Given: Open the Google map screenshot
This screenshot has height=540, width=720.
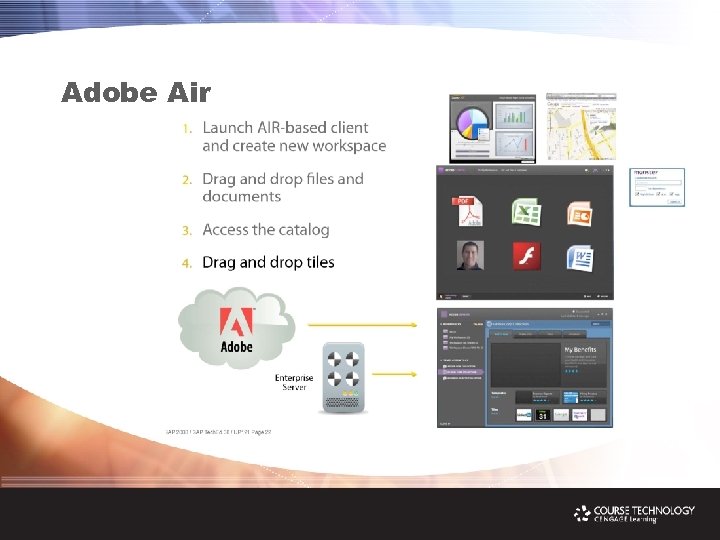Looking at the screenshot, I should [x=581, y=127].
